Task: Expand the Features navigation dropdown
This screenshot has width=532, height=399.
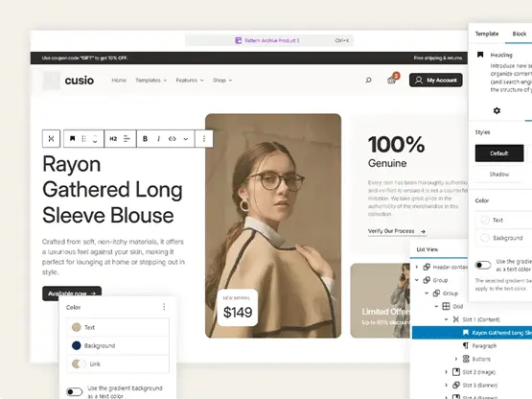Action: pyautogui.click(x=190, y=81)
